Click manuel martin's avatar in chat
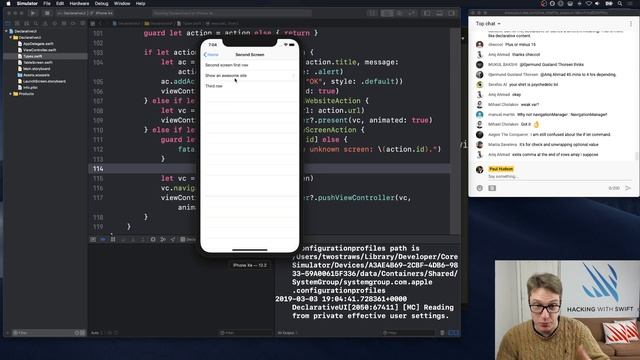This screenshot has width=640, height=360. pyautogui.click(x=480, y=115)
